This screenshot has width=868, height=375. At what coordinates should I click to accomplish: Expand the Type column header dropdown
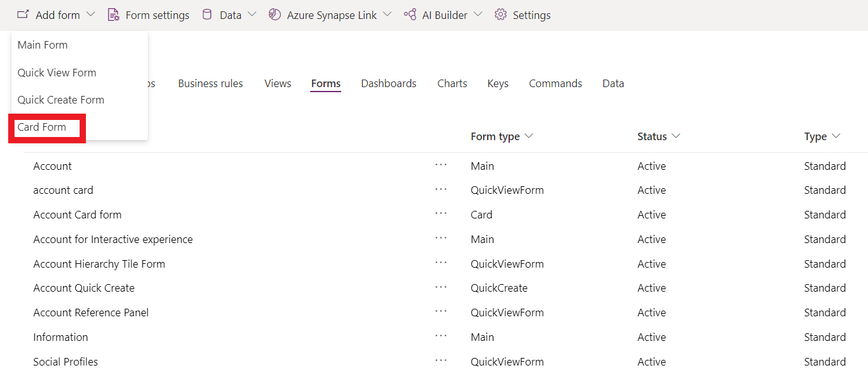click(x=836, y=136)
